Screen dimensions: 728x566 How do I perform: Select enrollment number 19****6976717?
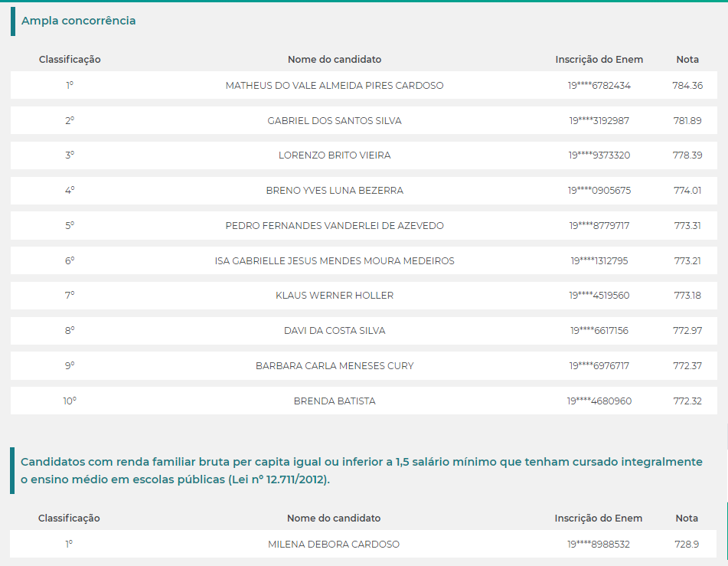click(599, 366)
